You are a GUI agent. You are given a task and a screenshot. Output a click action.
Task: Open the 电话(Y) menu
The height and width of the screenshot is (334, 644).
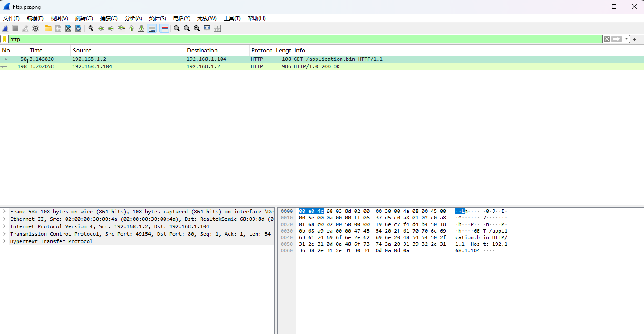pyautogui.click(x=182, y=18)
